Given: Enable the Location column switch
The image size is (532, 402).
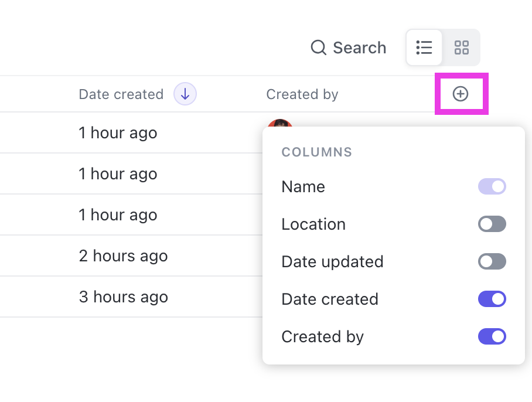Looking at the screenshot, I should [492, 224].
